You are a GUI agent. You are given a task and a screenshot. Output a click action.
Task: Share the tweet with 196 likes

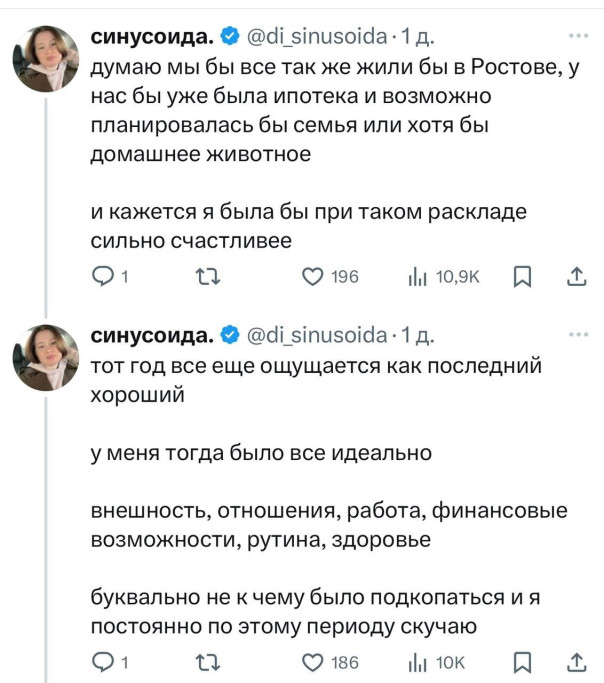[576, 278]
